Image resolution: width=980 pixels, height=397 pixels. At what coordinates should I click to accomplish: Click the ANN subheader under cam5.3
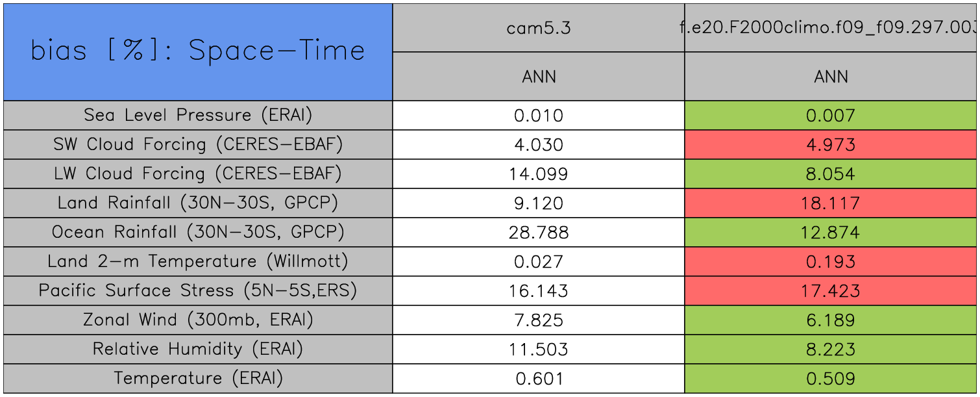click(539, 77)
